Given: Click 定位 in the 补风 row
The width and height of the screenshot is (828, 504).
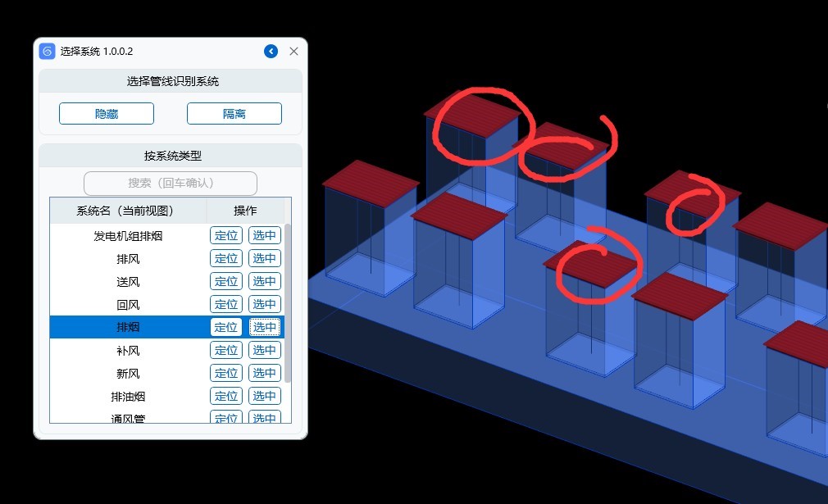Looking at the screenshot, I should 225,351.
